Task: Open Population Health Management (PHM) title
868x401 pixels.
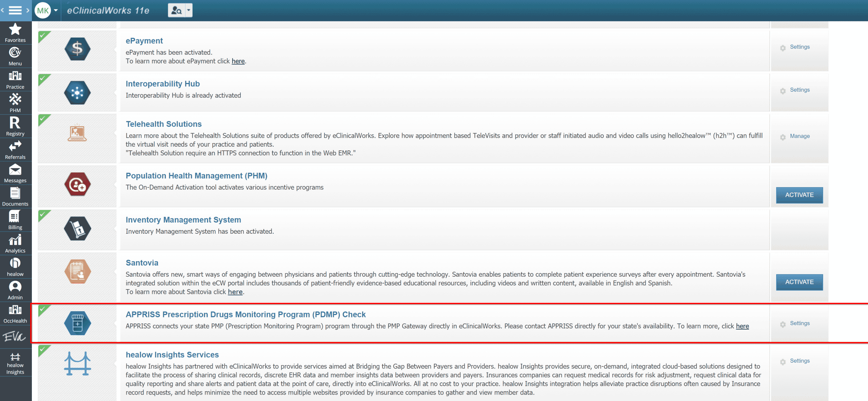Action: point(197,176)
